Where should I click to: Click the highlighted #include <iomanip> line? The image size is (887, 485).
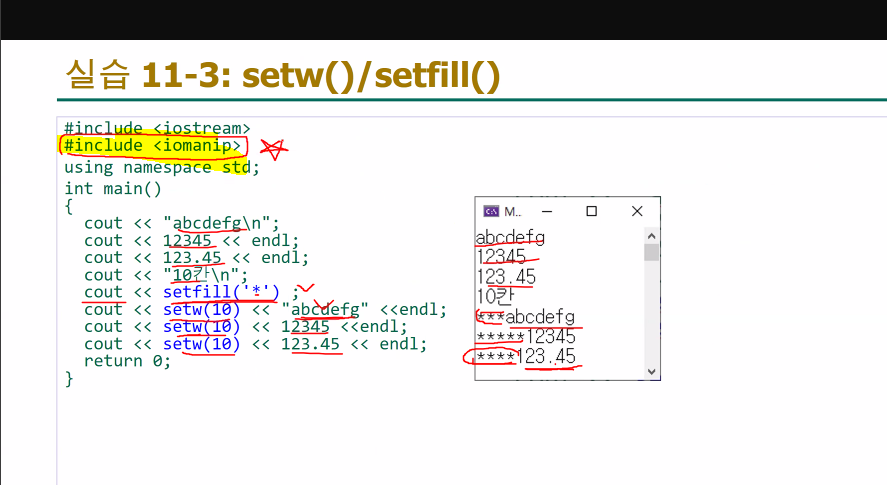pos(152,146)
